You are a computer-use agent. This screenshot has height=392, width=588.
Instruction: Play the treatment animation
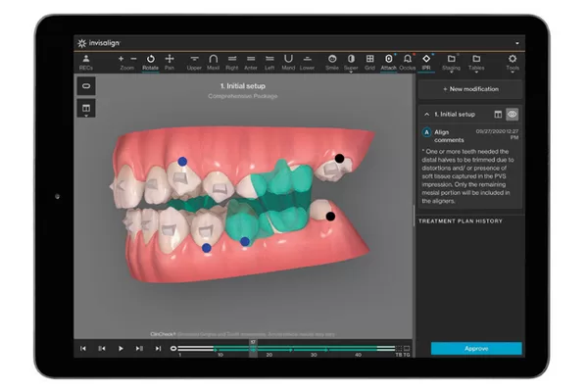tap(121, 349)
